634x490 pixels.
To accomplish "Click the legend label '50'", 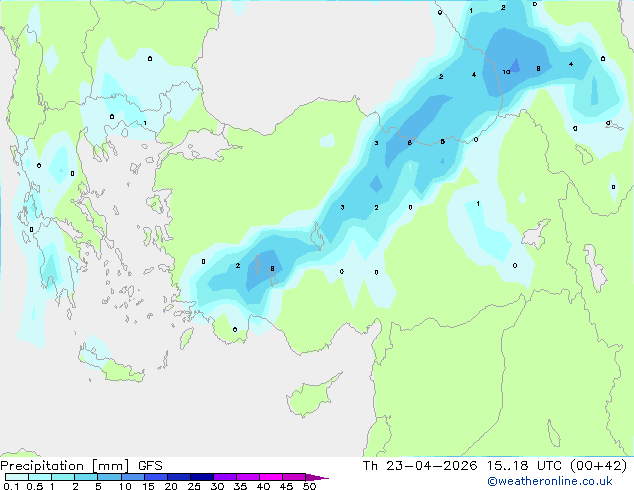I will 309,486.
